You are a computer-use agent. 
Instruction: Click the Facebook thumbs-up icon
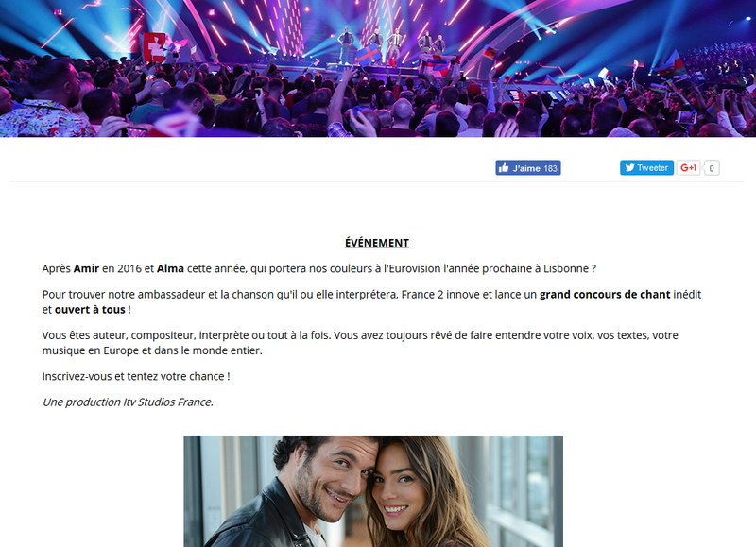(504, 168)
